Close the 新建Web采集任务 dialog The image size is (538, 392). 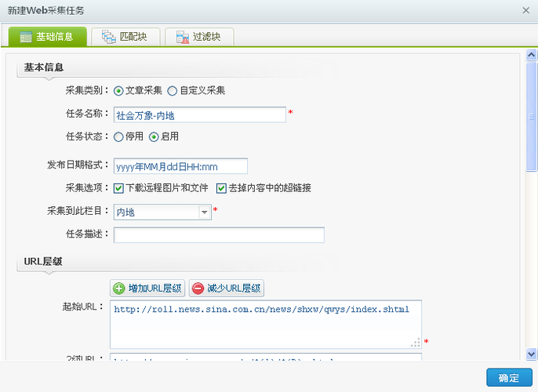[x=525, y=10]
